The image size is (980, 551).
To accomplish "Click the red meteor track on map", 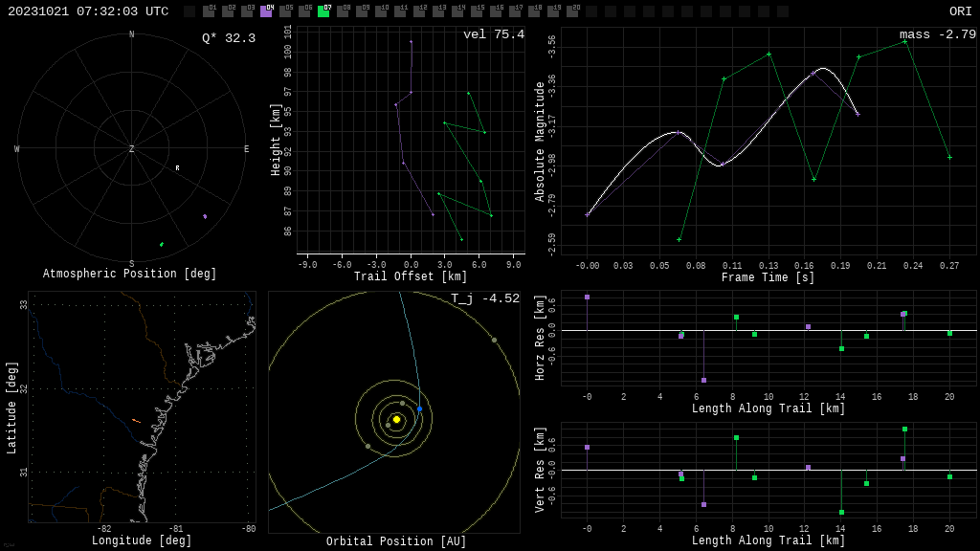I will pos(136,420).
